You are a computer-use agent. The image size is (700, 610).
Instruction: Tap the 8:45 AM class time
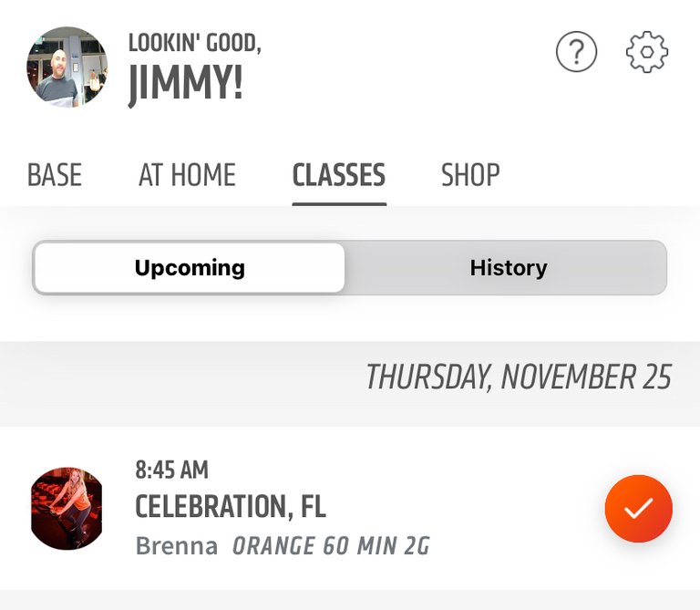pos(172,470)
